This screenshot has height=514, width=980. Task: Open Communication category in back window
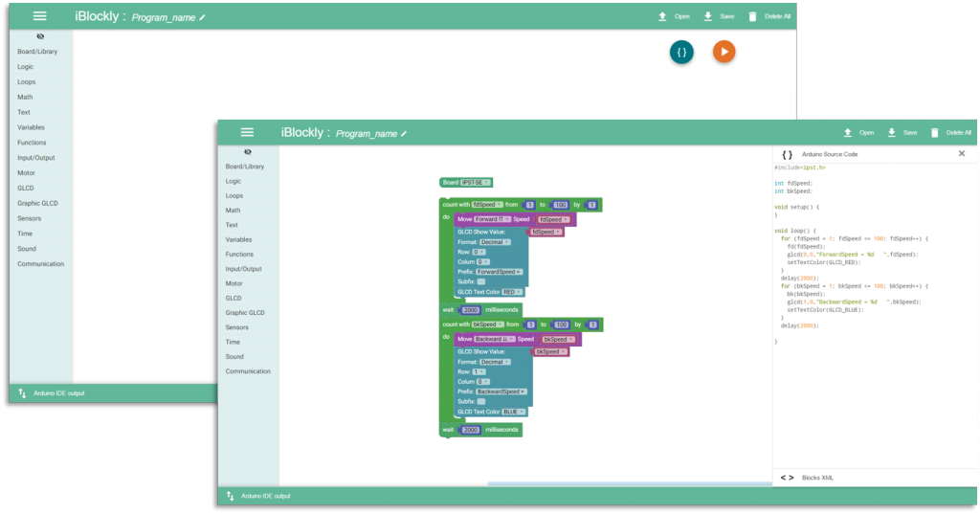pos(40,264)
